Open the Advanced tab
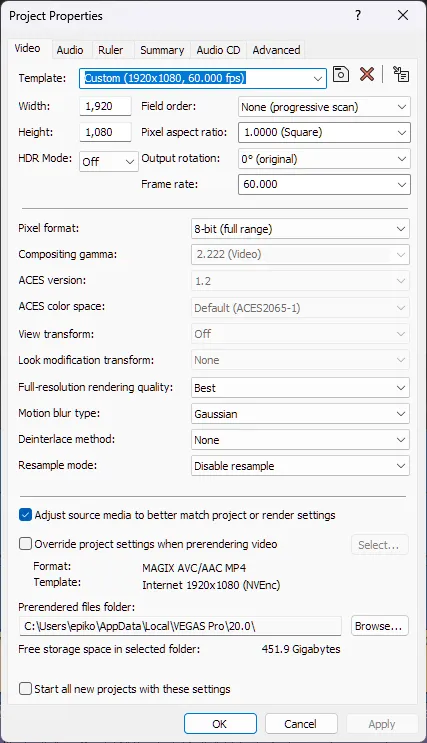 point(276,50)
